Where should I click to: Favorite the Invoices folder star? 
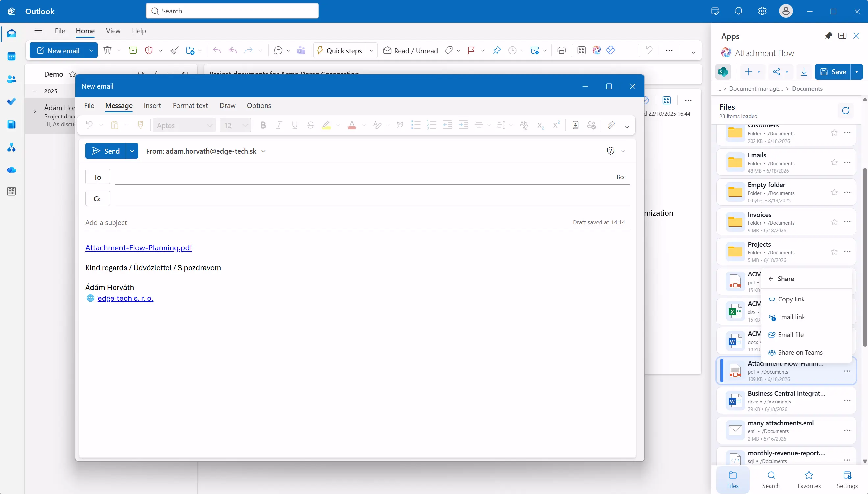(834, 222)
